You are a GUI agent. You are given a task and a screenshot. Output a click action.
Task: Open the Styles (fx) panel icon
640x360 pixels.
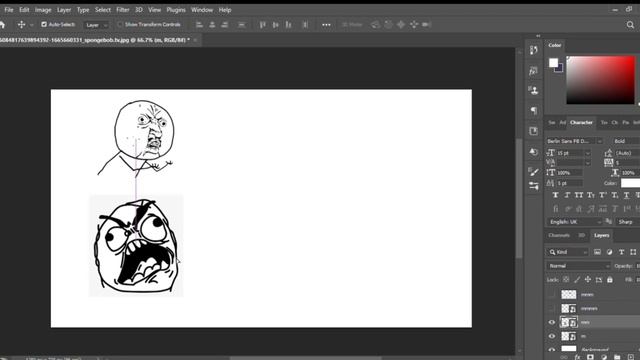point(533,71)
